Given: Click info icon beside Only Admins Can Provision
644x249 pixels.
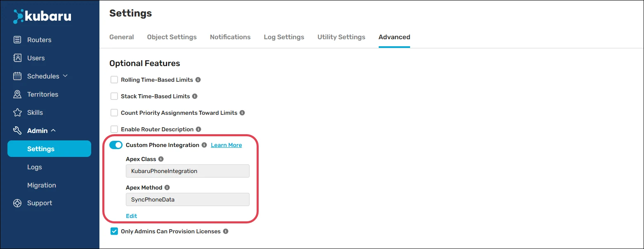Looking at the screenshot, I should pos(226,232).
